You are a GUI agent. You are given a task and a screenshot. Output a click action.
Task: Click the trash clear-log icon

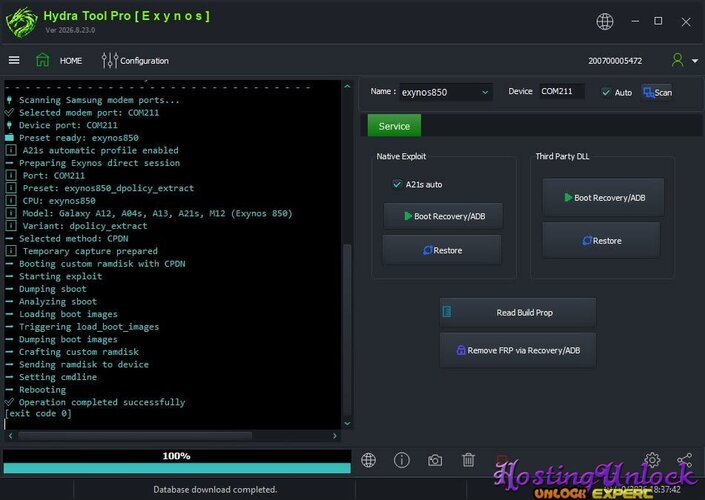[x=468, y=460]
